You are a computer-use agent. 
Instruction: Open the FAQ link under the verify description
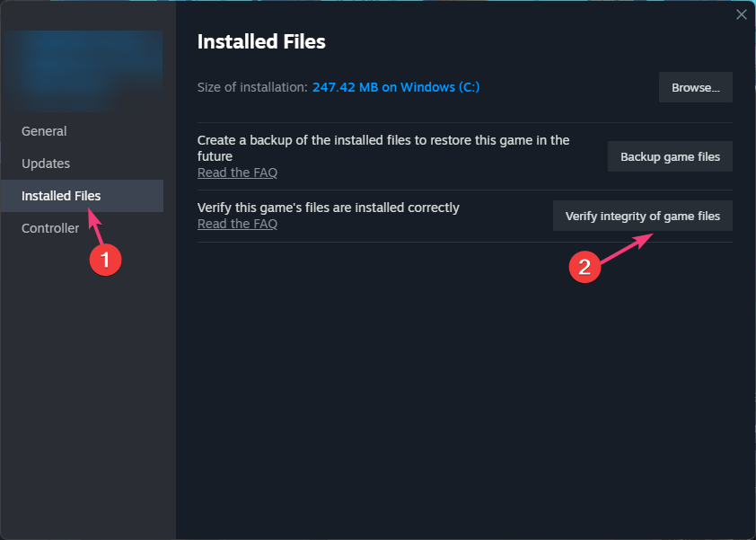click(x=237, y=224)
